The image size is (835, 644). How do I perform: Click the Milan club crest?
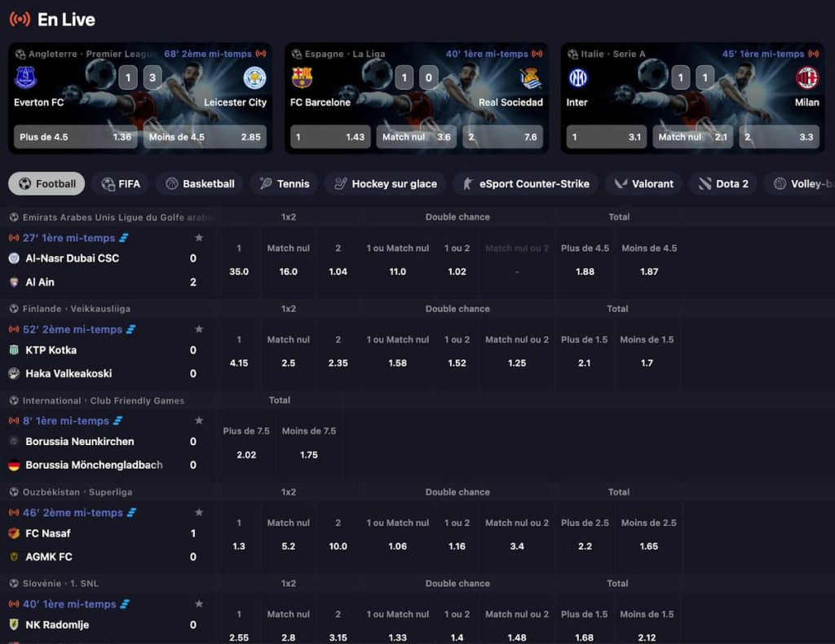(806, 77)
